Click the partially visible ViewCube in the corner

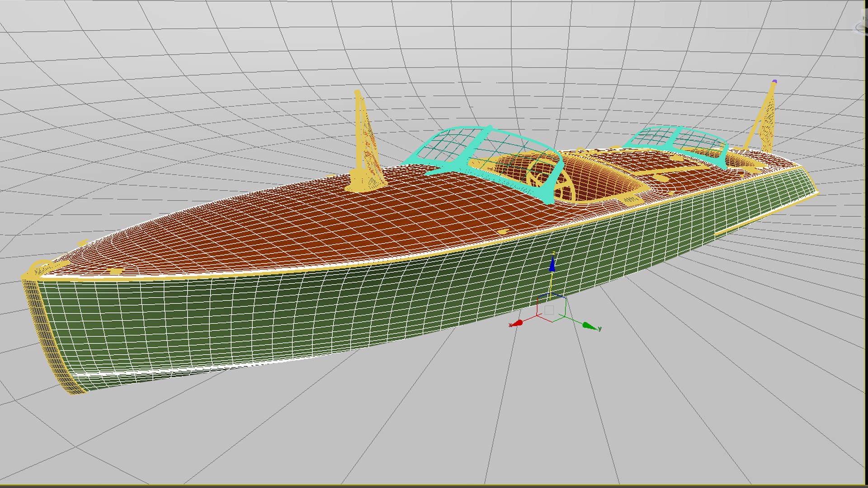[x=861, y=27]
